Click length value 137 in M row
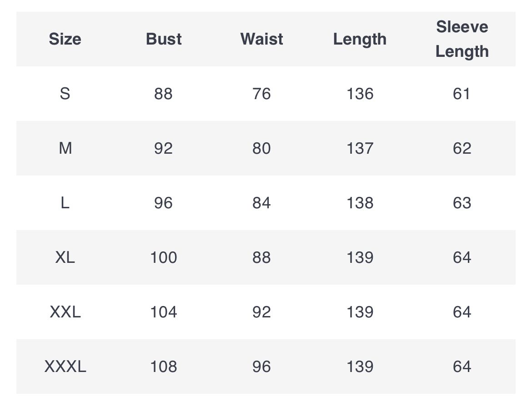This screenshot has width=532, height=402. [360, 148]
